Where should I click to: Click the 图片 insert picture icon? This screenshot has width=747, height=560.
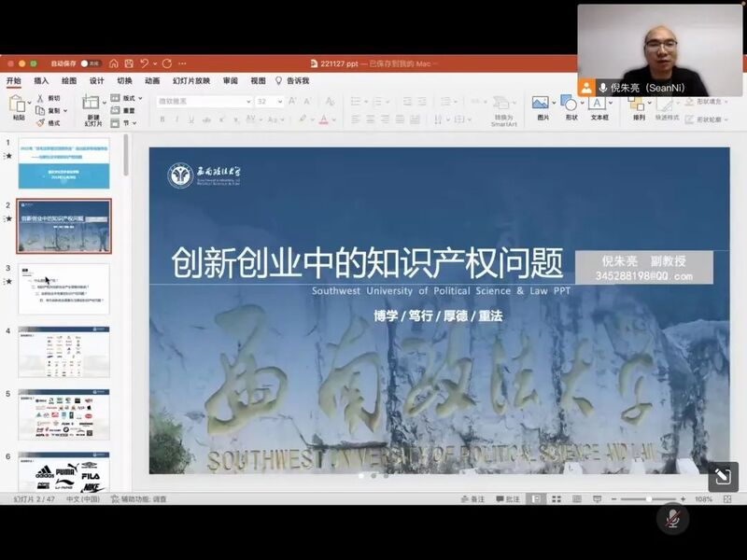(x=541, y=103)
